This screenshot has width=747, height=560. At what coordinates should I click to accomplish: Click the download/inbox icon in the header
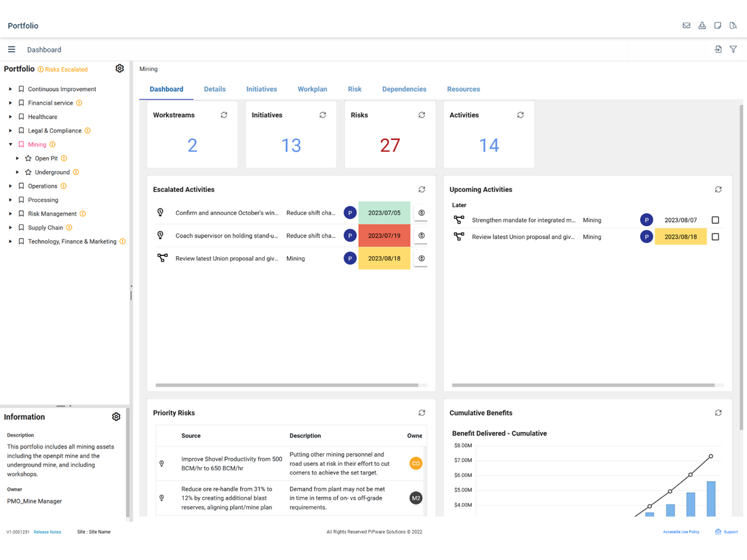point(702,25)
